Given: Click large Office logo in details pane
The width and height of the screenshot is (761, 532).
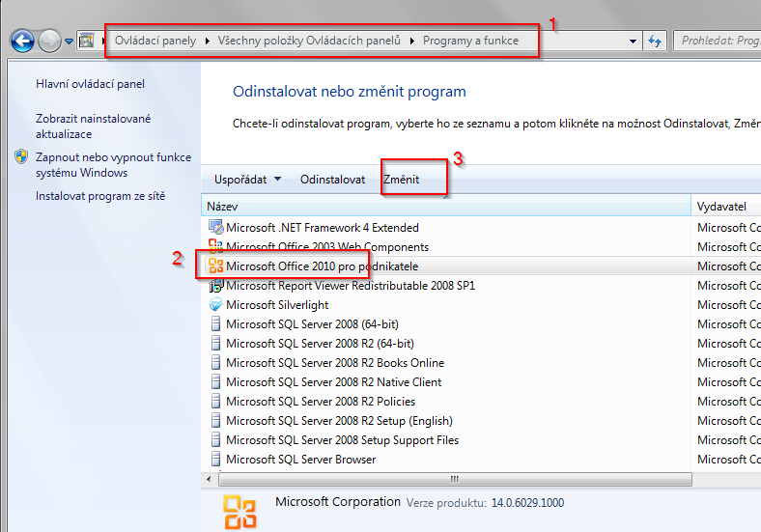Looking at the screenshot, I should (240, 512).
